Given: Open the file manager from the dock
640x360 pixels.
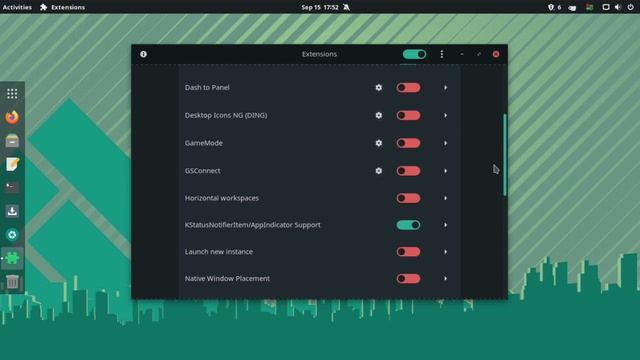Looking at the screenshot, I should tap(12, 141).
